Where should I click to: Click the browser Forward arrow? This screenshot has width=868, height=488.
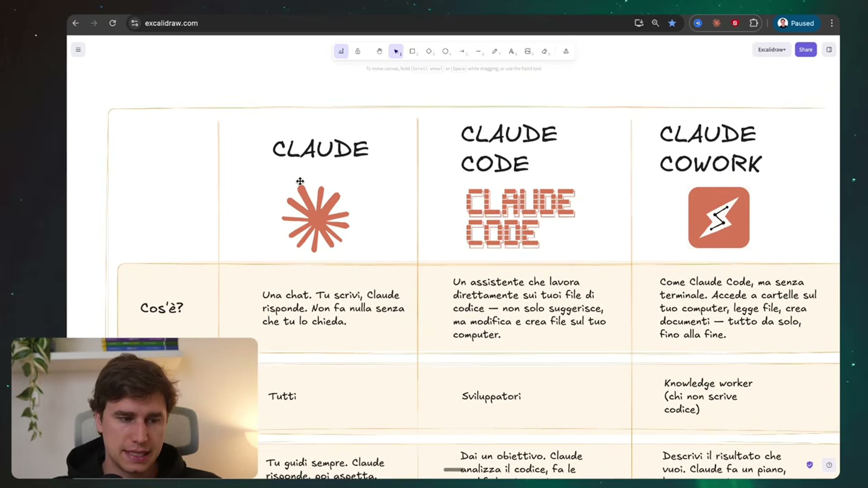pos(94,23)
